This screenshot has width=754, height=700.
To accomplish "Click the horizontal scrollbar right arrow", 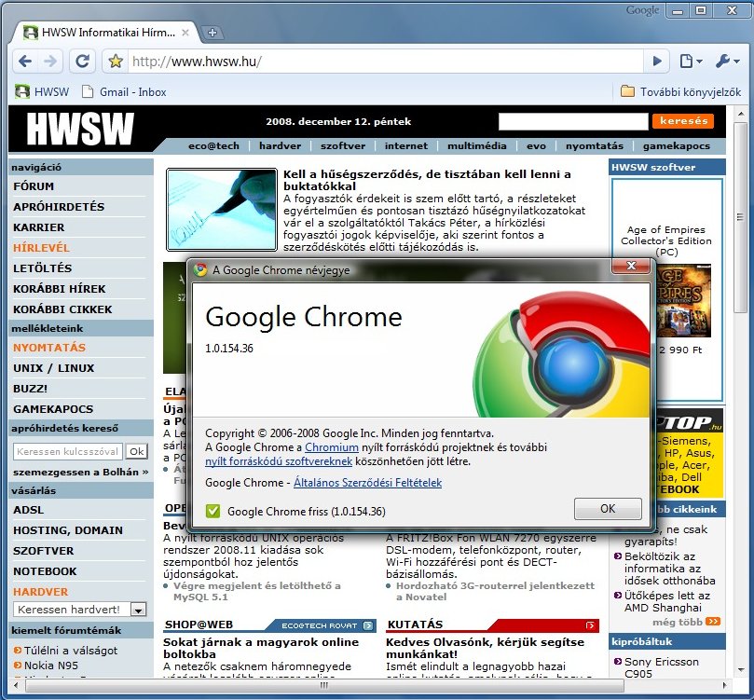I will tap(725, 685).
